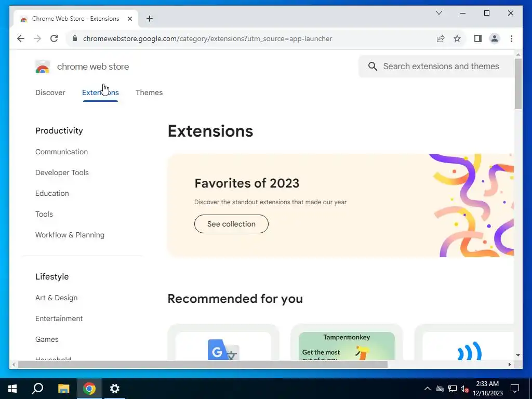Switch to the Discover tab
532x399 pixels.
tap(50, 92)
